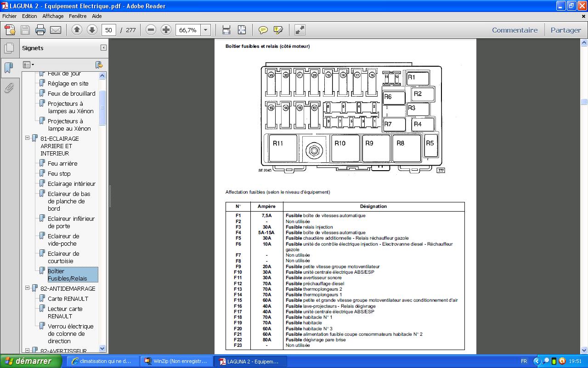
Task: Select Feux de brouillard bookmark
Action: [x=72, y=93]
